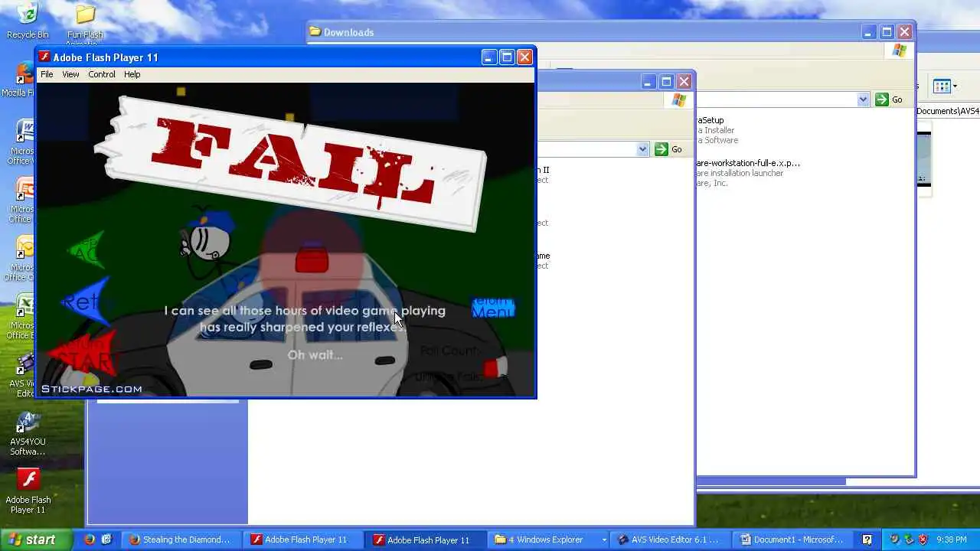
Task: Select the AVS4YOU Software desktop shortcut
Action: coord(28,434)
